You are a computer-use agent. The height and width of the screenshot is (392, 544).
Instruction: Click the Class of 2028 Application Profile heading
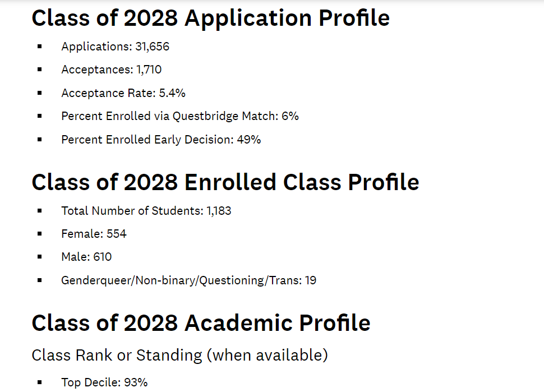tap(210, 18)
